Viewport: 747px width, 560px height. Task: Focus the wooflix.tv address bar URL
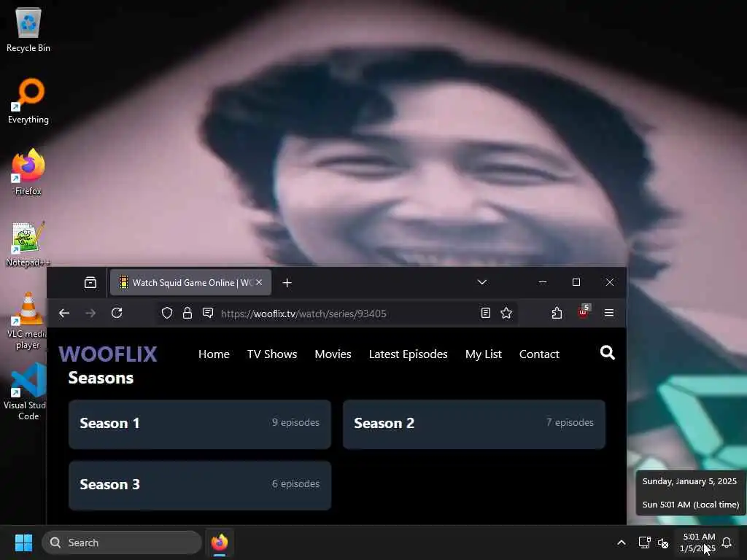(x=303, y=314)
